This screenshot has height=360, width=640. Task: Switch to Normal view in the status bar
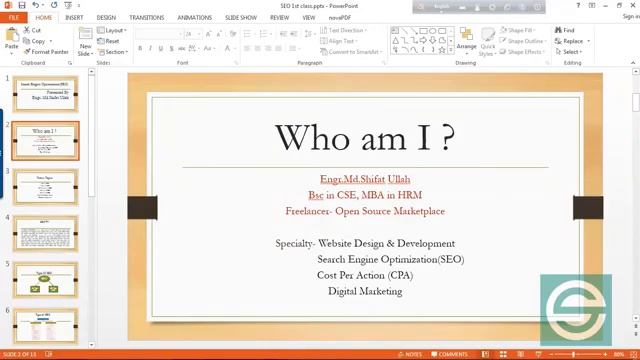pyautogui.click(x=485, y=354)
